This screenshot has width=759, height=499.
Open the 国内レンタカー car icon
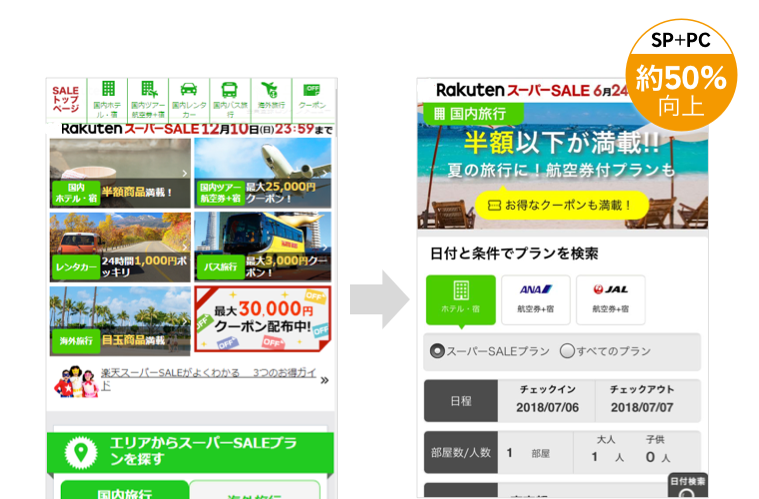click(189, 89)
